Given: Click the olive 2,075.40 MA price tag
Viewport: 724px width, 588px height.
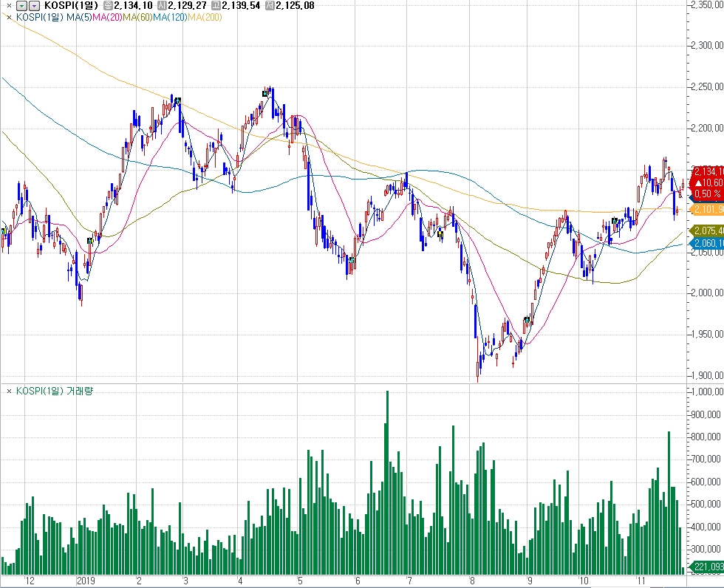Looking at the screenshot, I should 707,230.
